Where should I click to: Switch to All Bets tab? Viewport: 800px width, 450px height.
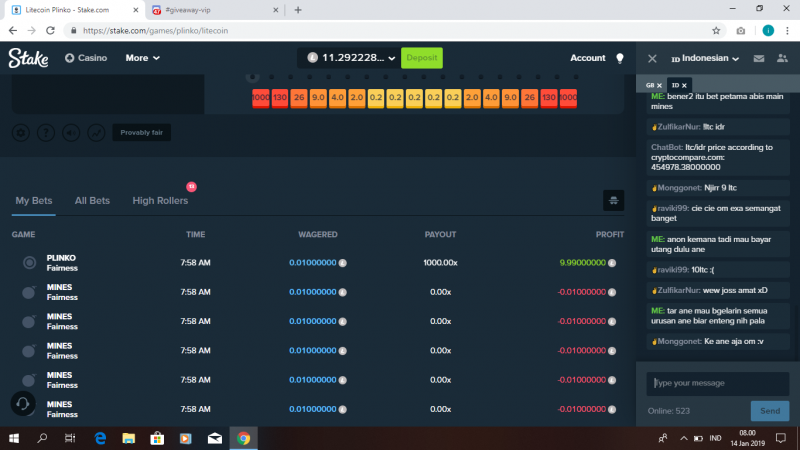[92, 201]
